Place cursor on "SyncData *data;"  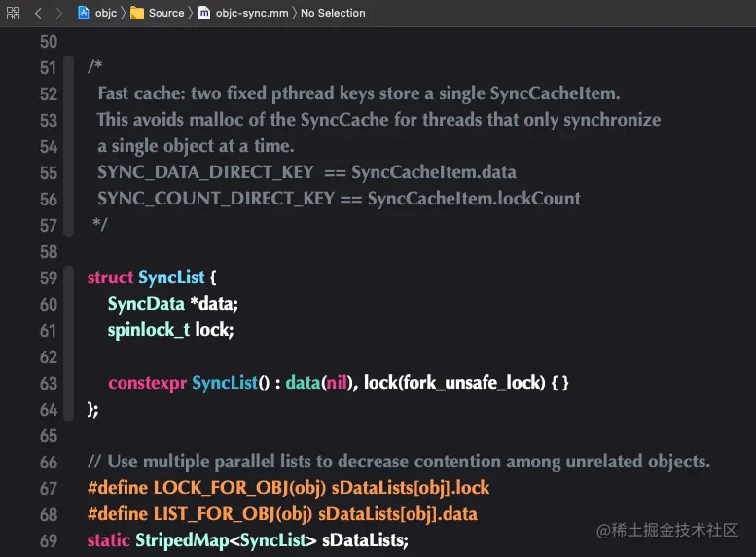[172, 304]
